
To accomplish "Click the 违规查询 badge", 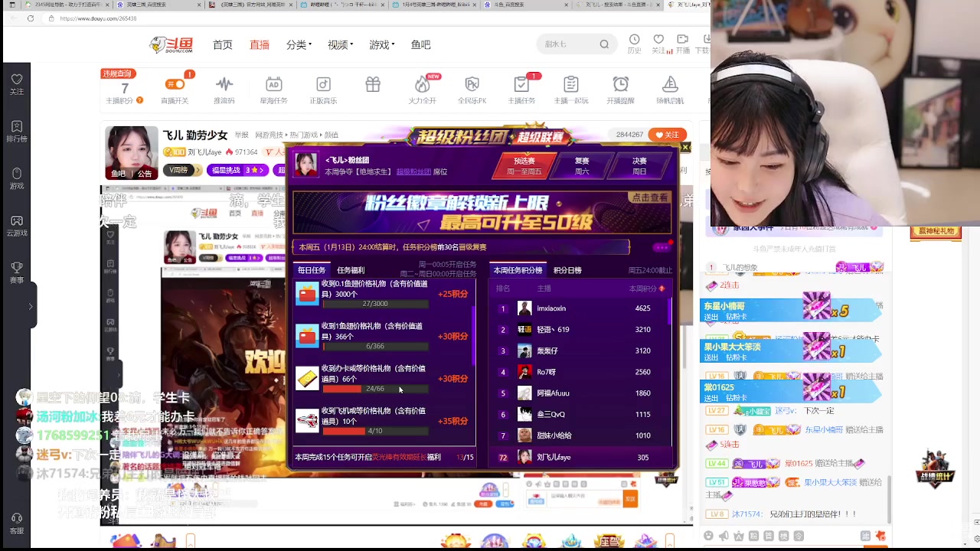I will tap(118, 73).
